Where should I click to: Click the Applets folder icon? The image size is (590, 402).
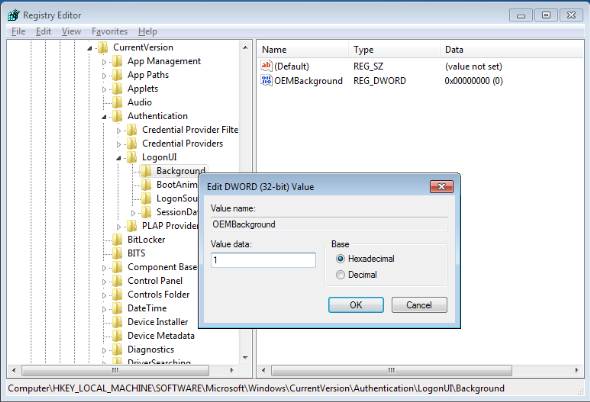[x=117, y=89]
